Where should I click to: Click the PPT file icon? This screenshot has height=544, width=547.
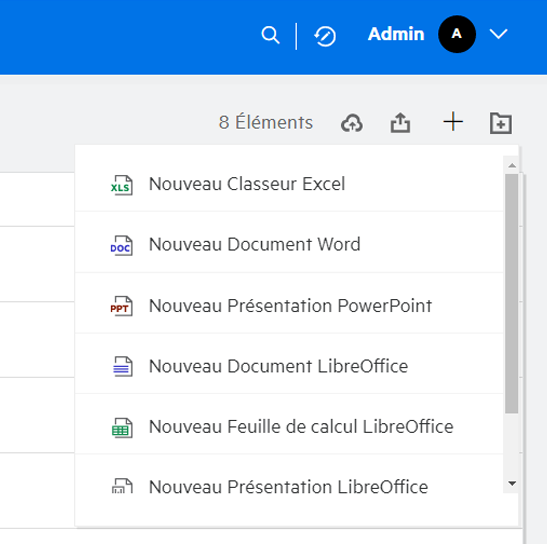121,306
